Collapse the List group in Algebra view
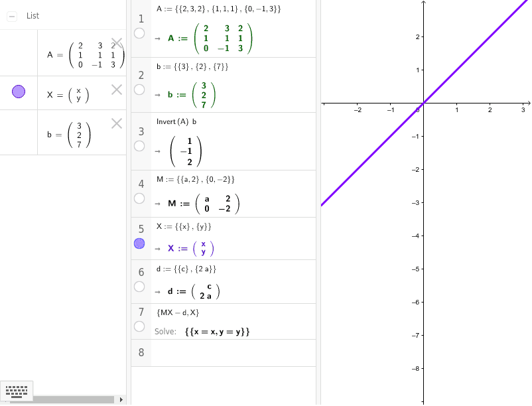 12,17
